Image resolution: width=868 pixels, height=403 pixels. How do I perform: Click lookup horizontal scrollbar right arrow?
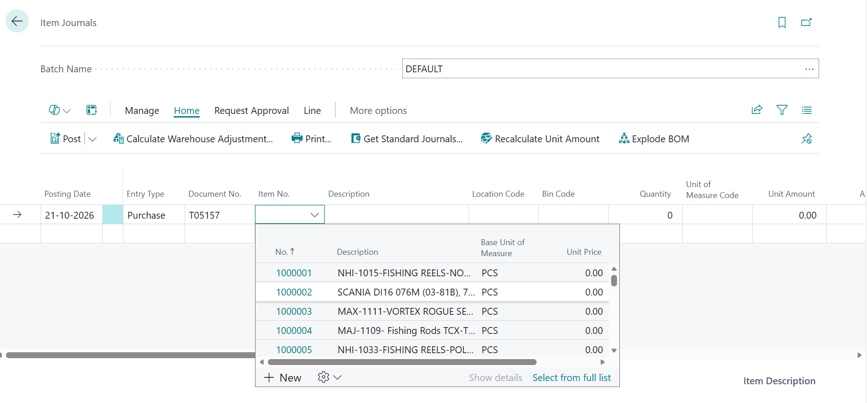click(602, 362)
